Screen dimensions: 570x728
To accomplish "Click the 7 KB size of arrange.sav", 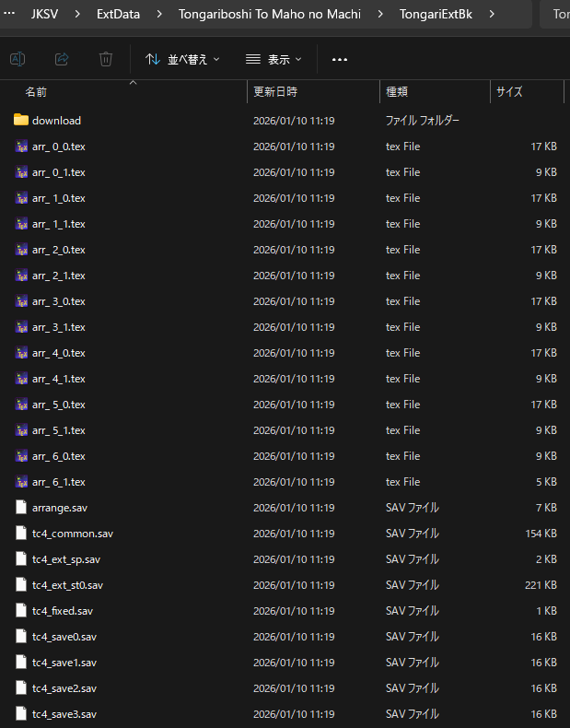I will [x=546, y=508].
